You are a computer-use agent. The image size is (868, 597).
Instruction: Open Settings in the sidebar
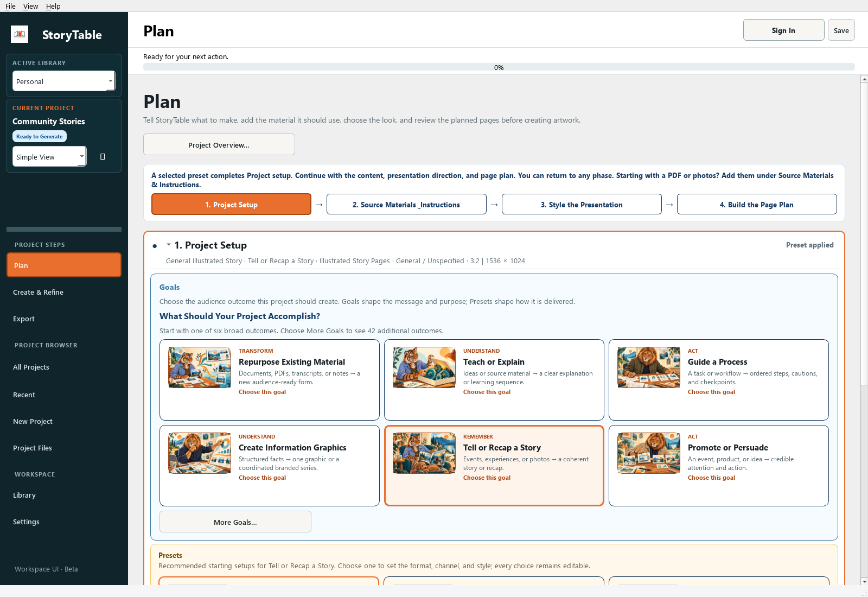tap(64, 522)
